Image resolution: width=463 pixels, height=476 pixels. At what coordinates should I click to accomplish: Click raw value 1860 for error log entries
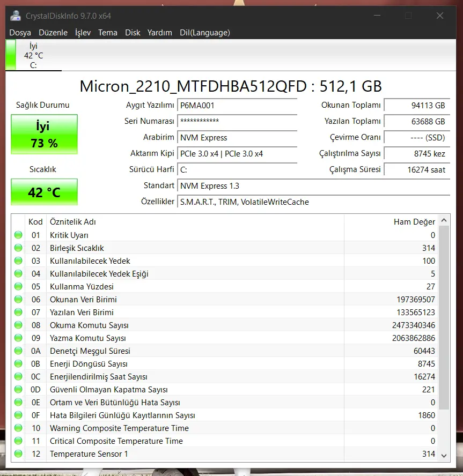[x=427, y=415]
